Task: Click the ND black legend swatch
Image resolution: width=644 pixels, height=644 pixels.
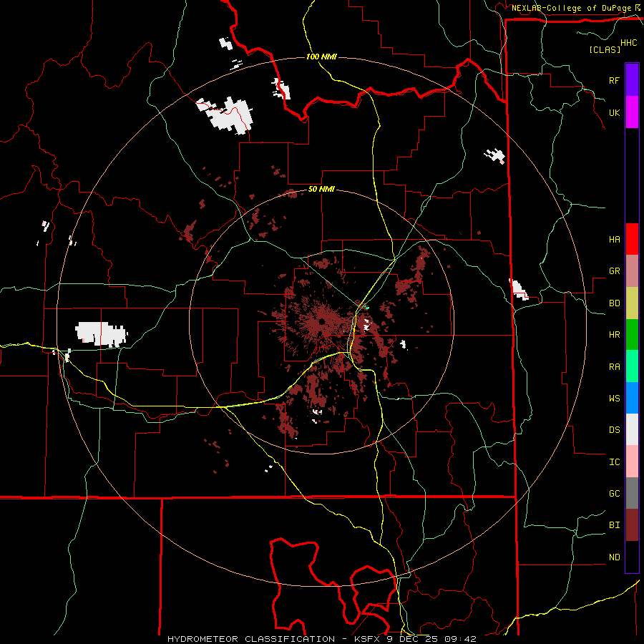Action: pos(632,557)
